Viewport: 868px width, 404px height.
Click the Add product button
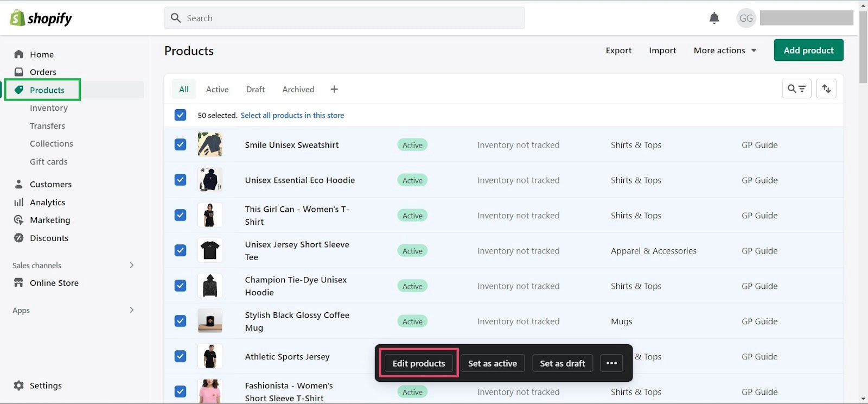coord(808,50)
